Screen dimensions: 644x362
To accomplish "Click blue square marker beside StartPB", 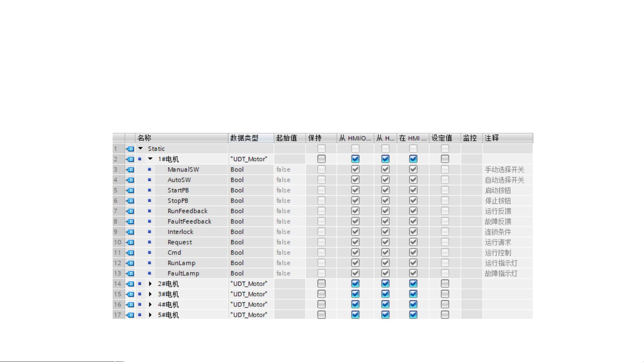I will (x=150, y=190).
